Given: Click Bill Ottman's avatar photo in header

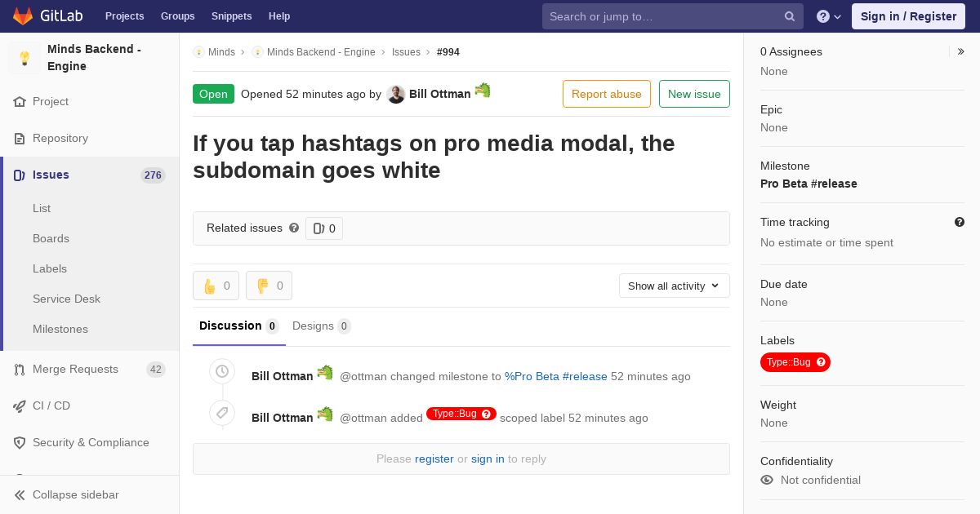Looking at the screenshot, I should [396, 95].
